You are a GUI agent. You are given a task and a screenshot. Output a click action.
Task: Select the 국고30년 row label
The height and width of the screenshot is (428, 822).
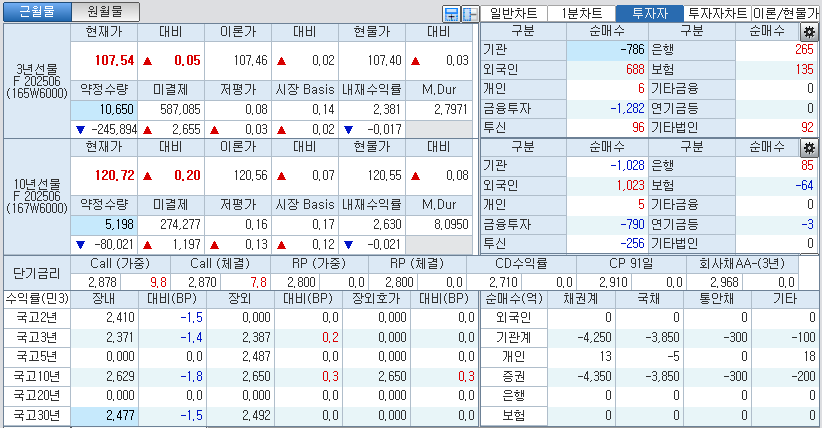coord(37,415)
